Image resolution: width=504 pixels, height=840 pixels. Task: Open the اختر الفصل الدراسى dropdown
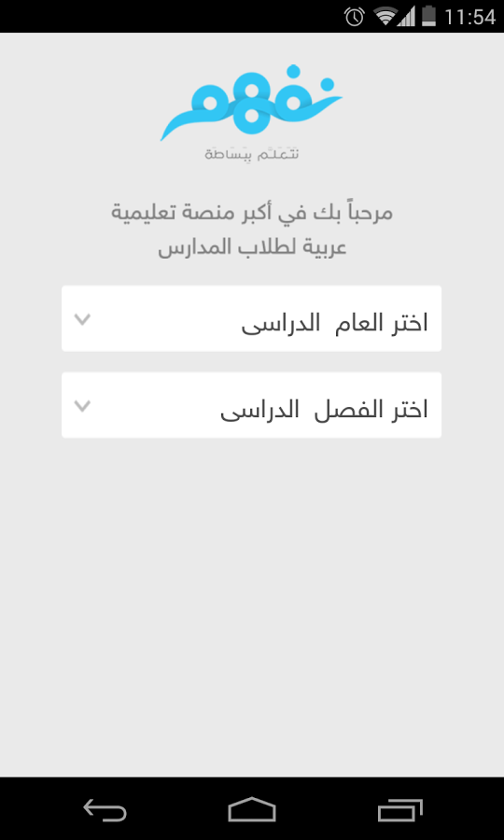tap(251, 405)
